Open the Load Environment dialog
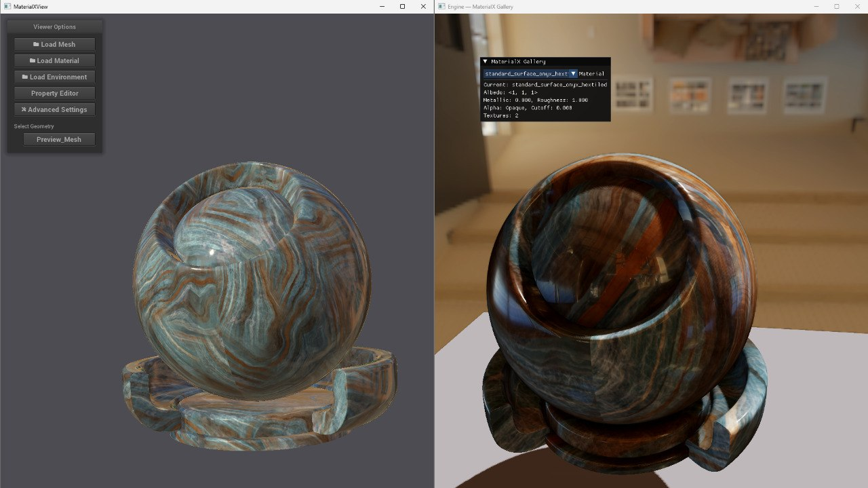Image resolution: width=868 pixels, height=488 pixels. click(x=54, y=77)
